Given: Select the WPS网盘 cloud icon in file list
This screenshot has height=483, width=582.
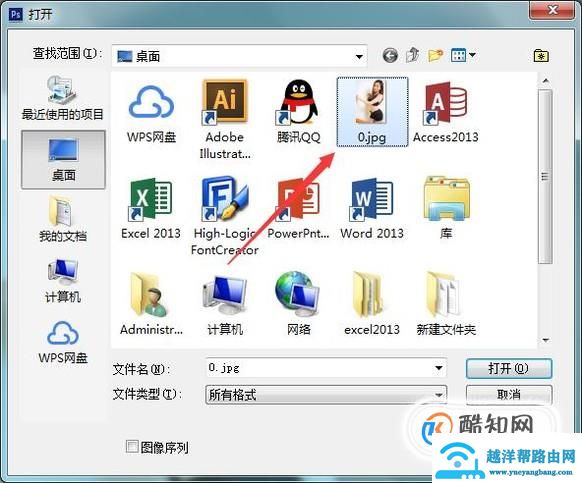Looking at the screenshot, I should tap(151, 103).
